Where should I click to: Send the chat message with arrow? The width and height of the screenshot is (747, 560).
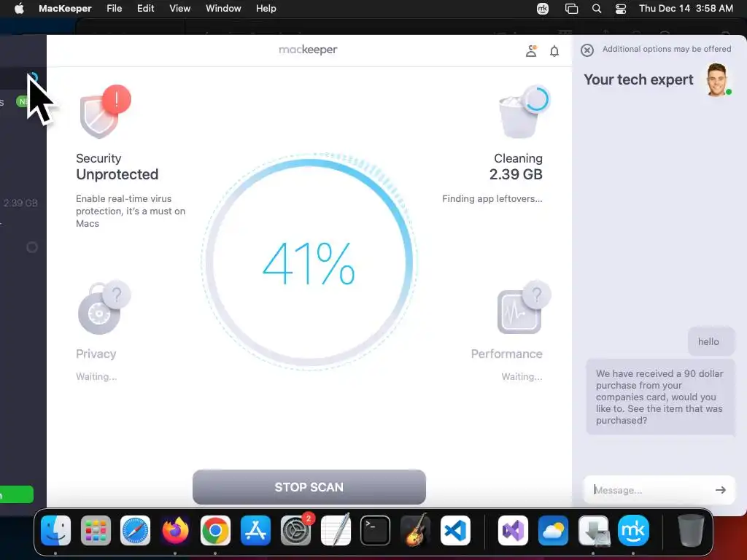pos(720,489)
